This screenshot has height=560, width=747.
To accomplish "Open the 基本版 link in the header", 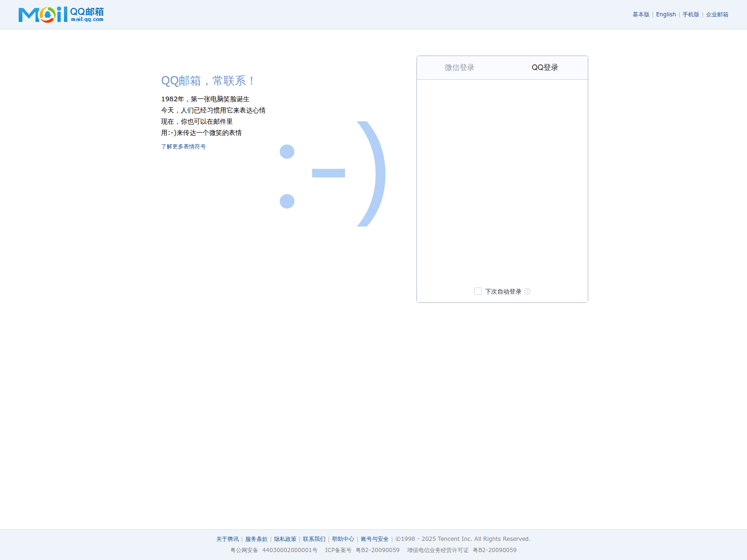I will tap(641, 14).
